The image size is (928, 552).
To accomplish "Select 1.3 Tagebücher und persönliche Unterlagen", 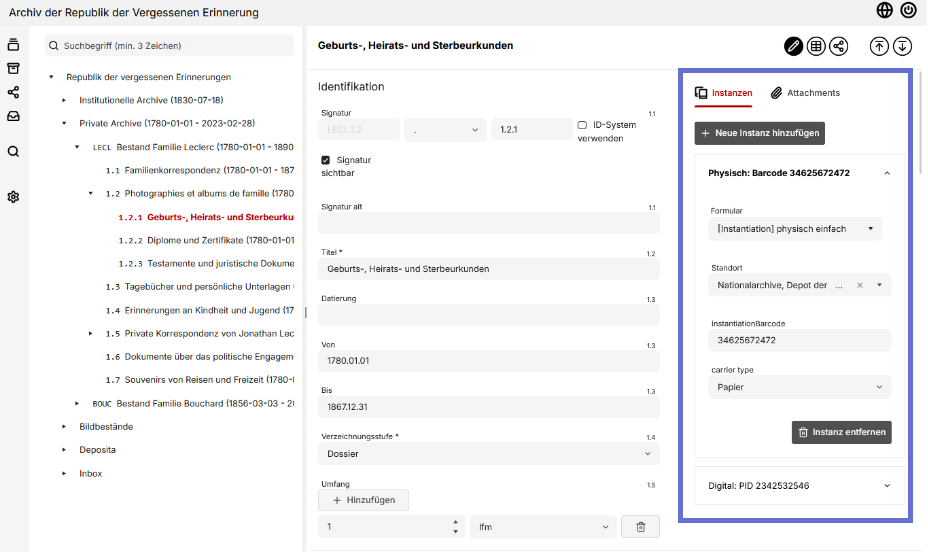I will [x=199, y=287].
